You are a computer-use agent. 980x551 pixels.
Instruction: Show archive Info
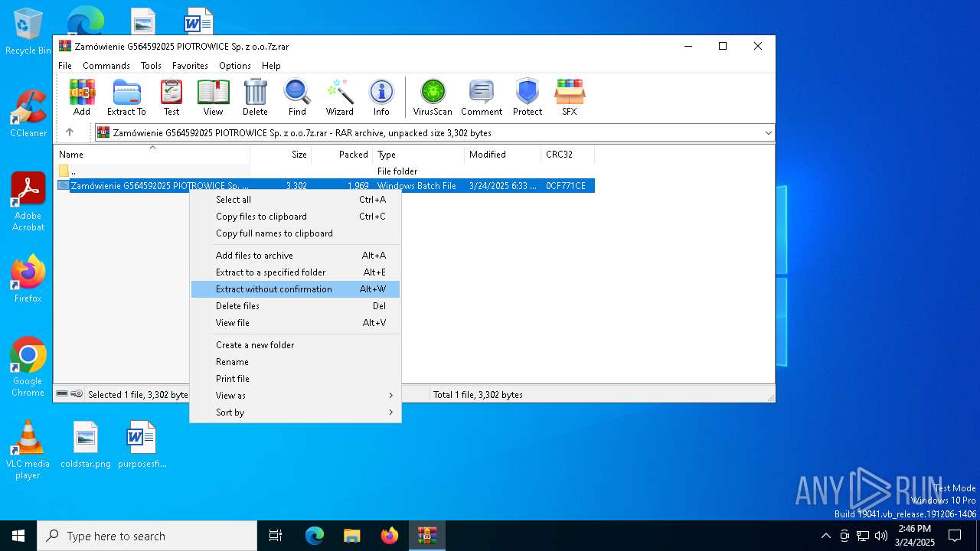coord(381,97)
